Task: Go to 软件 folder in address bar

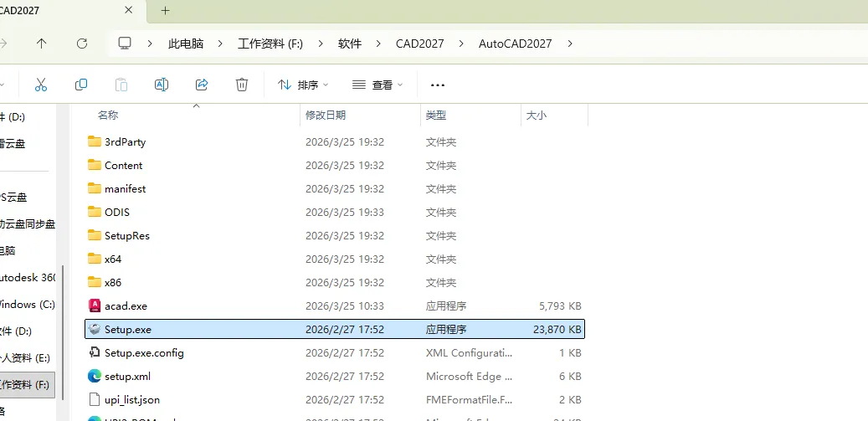Action: 349,44
